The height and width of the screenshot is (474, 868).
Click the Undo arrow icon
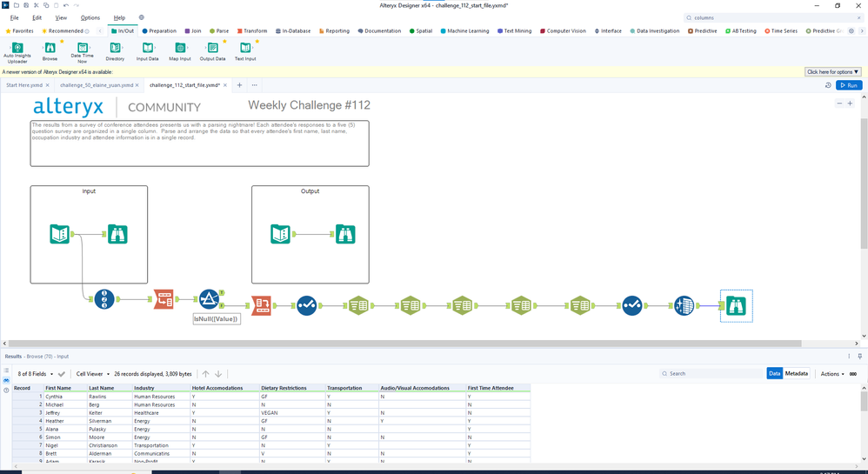[66, 5]
